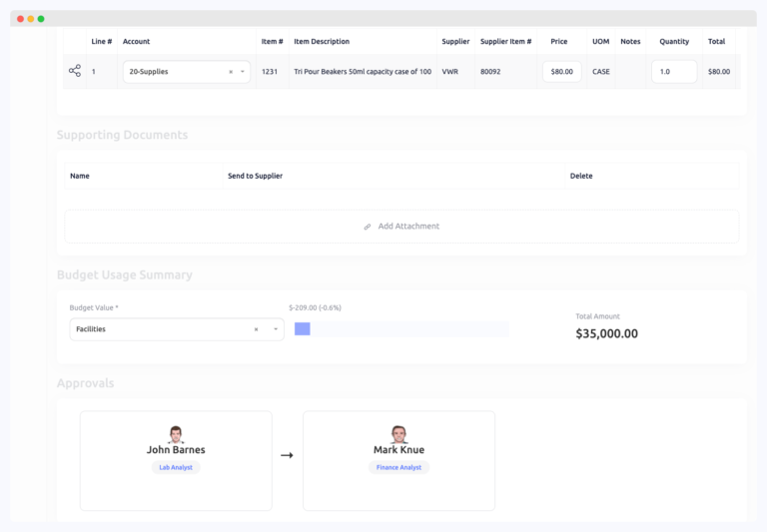Click the share icon on line 1
Image resolution: width=767 pixels, height=532 pixels.
pos(75,71)
